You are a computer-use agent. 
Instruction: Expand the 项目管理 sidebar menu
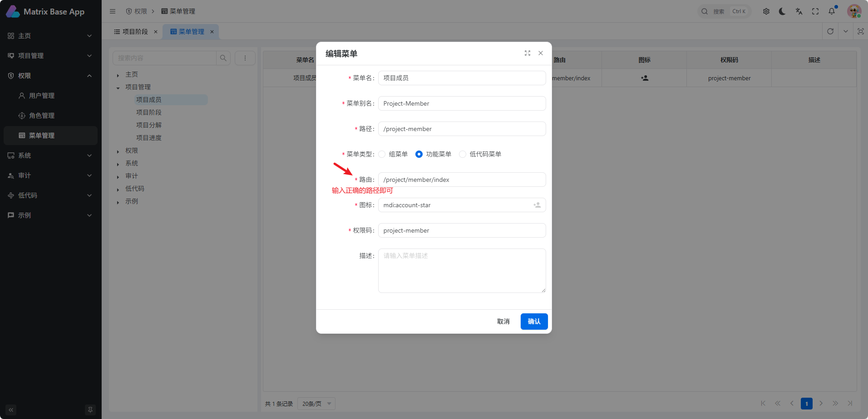(50, 56)
